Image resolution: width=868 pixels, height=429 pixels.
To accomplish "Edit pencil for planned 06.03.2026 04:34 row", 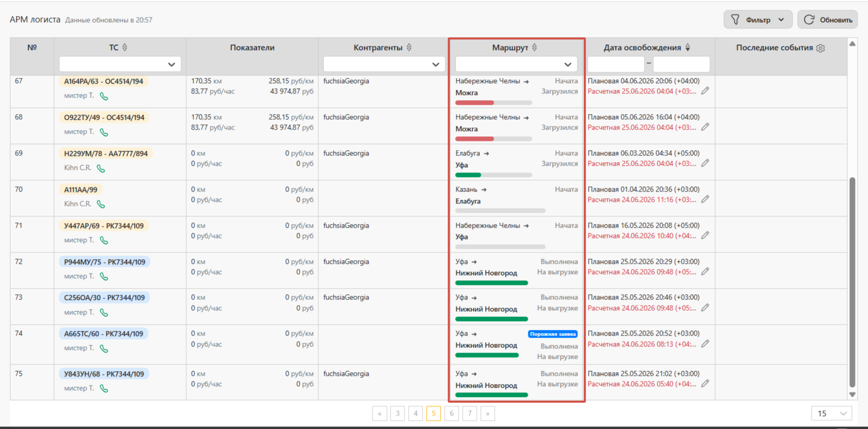I will (705, 163).
